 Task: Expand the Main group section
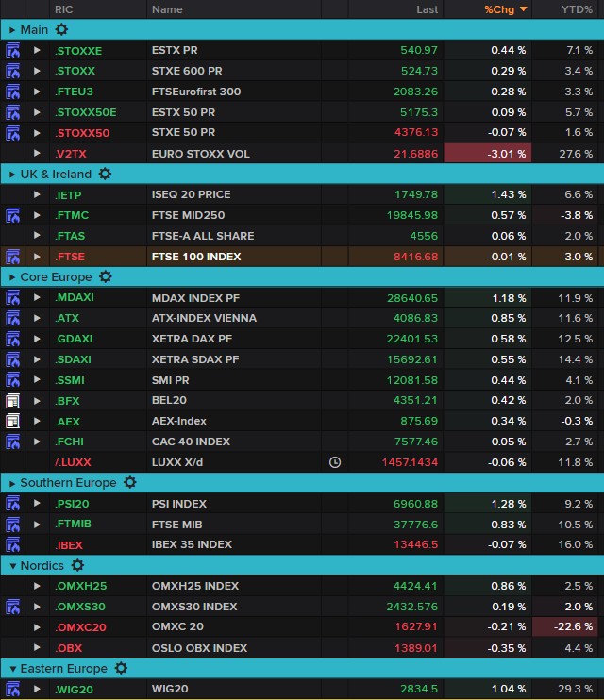pos(12,30)
